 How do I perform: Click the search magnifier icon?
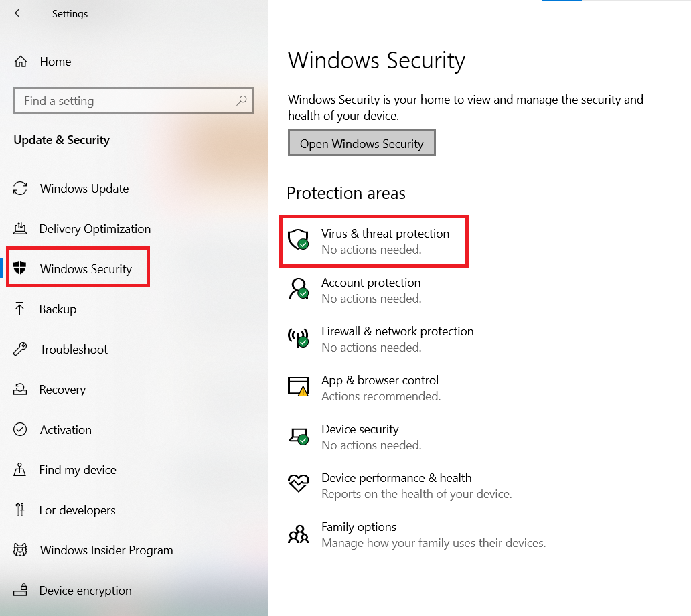(242, 100)
